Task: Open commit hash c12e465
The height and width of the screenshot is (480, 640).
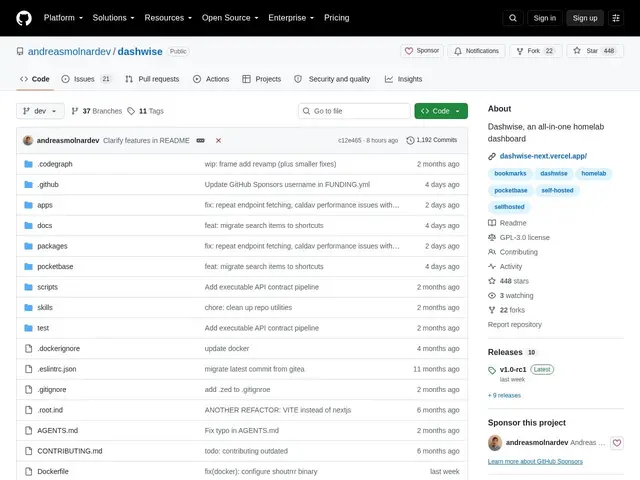Action: click(349, 140)
